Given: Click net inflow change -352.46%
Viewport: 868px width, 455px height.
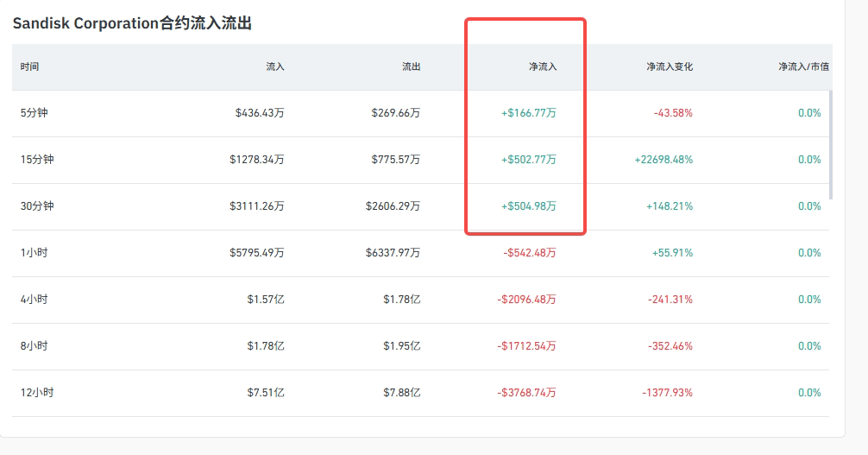Looking at the screenshot, I should point(670,346).
